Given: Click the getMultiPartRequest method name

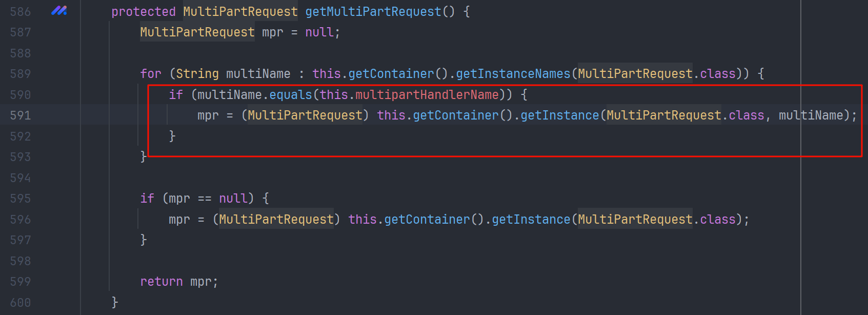Looking at the screenshot, I should tap(373, 12).
